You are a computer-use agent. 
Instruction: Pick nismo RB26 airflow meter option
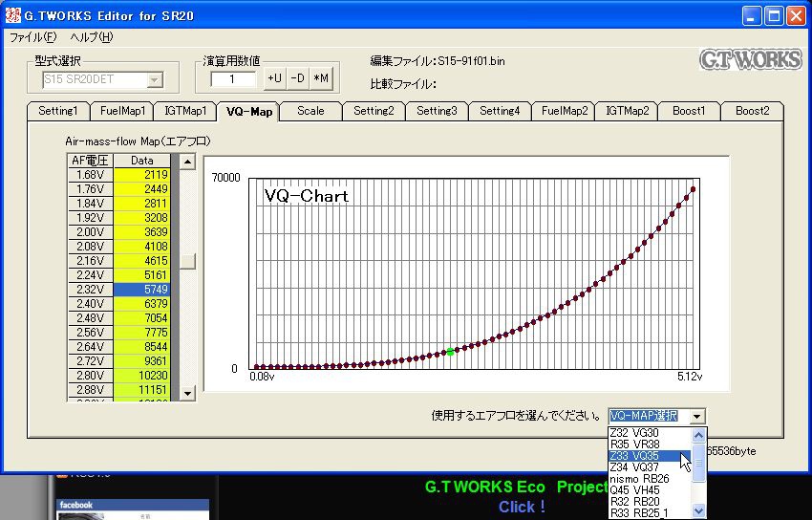(x=650, y=479)
